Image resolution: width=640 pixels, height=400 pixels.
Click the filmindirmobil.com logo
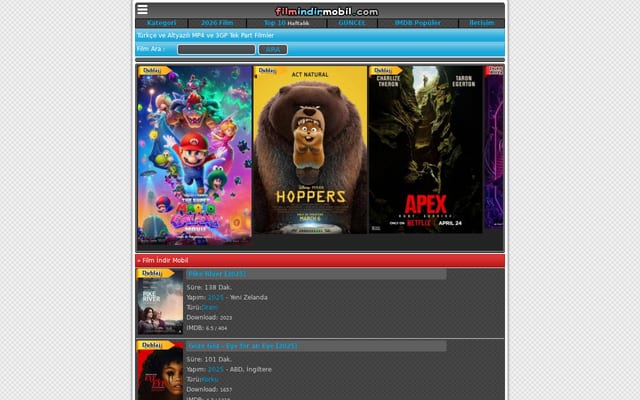pos(327,12)
